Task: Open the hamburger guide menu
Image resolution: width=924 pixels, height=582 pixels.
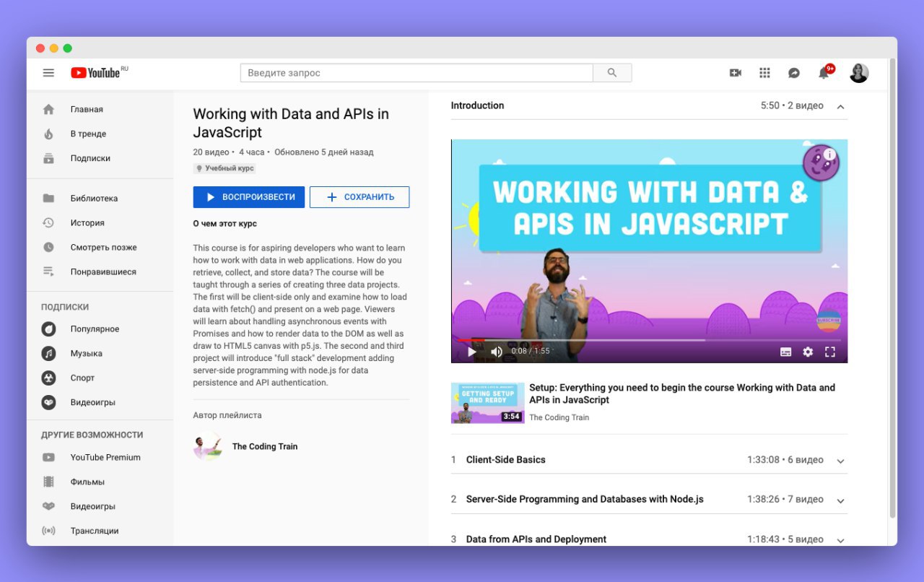Action: coord(48,73)
